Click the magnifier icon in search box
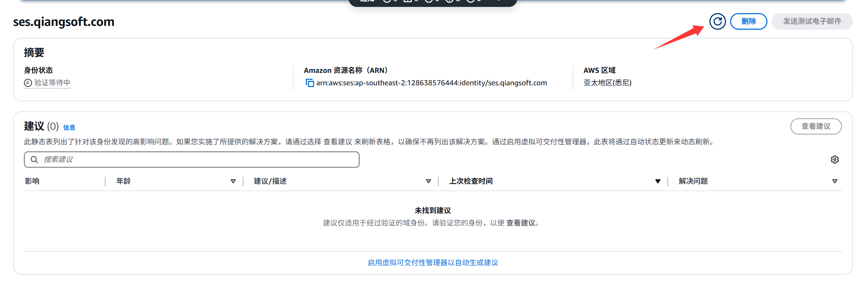 tap(34, 160)
